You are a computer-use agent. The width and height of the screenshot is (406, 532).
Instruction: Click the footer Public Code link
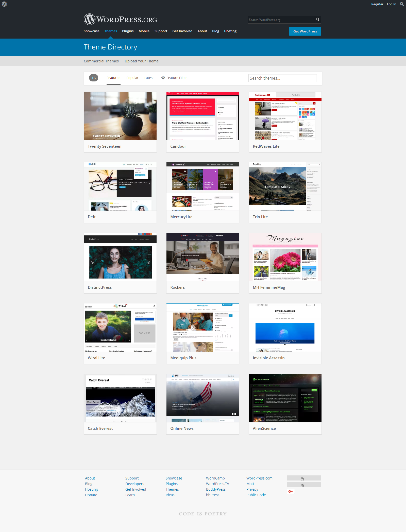256,495
